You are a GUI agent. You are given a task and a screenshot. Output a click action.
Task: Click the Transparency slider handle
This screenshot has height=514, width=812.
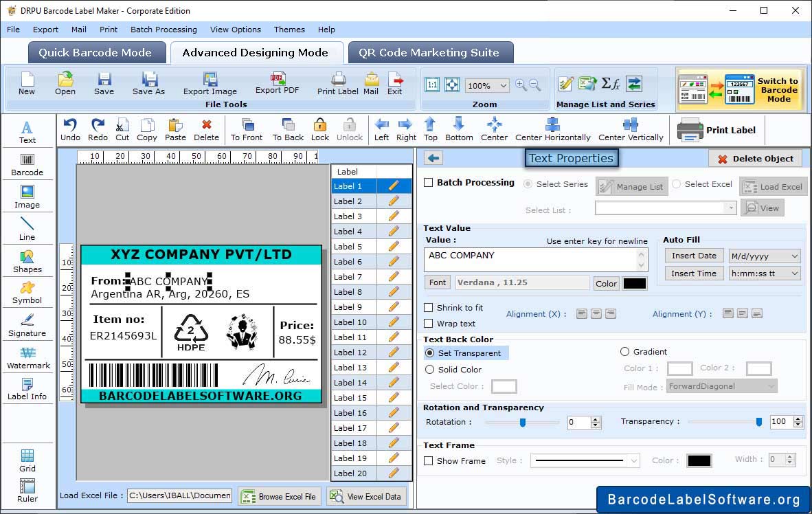758,422
